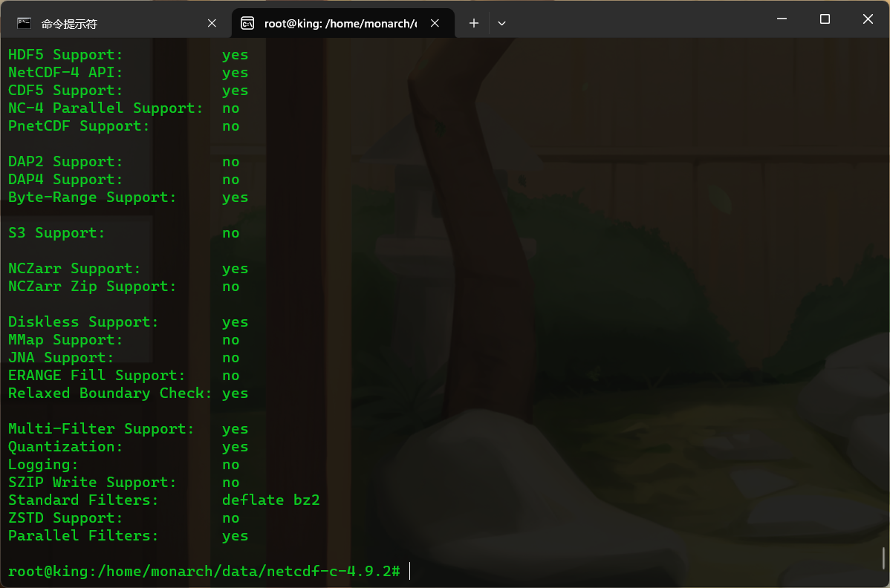Close the root@king terminal tab
Viewport: 890px width, 588px height.
click(x=435, y=23)
